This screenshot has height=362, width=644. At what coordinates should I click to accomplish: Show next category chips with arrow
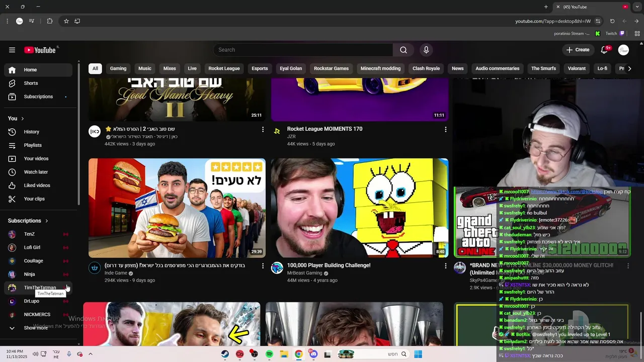(x=629, y=68)
